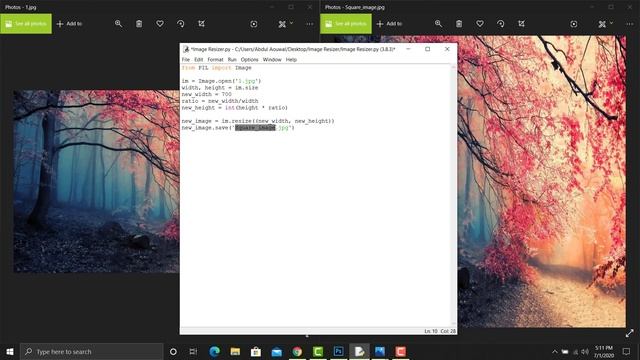Viewport: 640px width, 360px height.
Task: Click Add to in Square_image.jpg window
Action: tap(389, 24)
